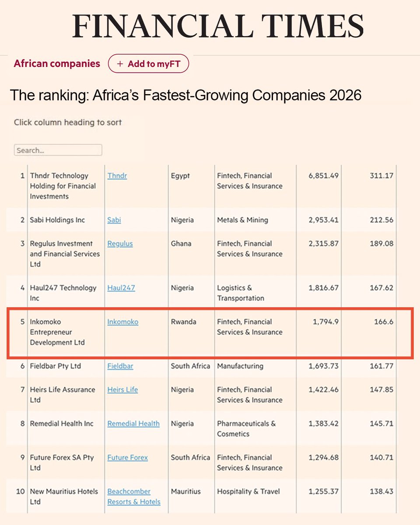The image size is (420, 525).
Task: Follow the Beachcomber Resorts & Hotels link
Action: pyautogui.click(x=134, y=497)
